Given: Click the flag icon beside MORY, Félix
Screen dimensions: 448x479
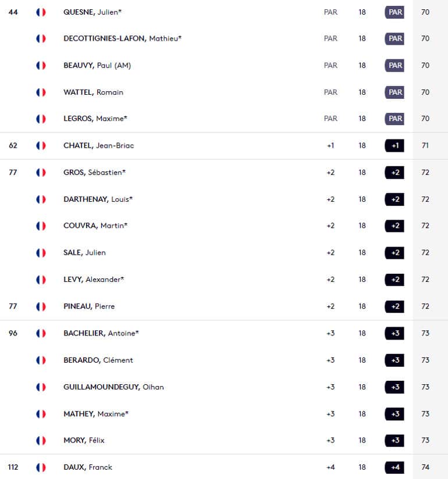Looking at the screenshot, I should pyautogui.click(x=41, y=441).
